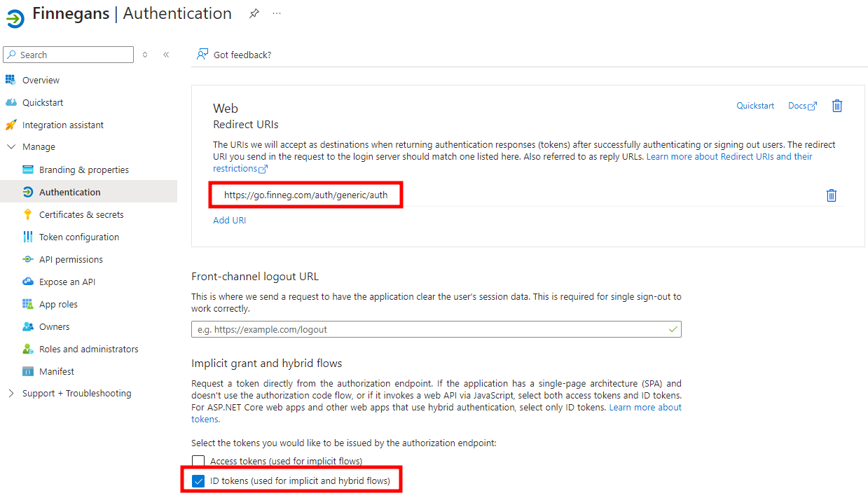Collapse the sidebar navigation menu
The height and width of the screenshot is (498, 868).
tap(166, 55)
